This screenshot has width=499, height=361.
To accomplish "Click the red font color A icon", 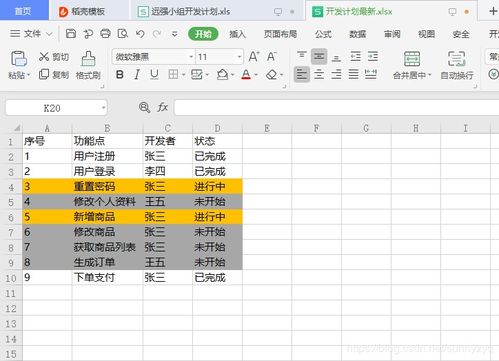I will pos(246,74).
